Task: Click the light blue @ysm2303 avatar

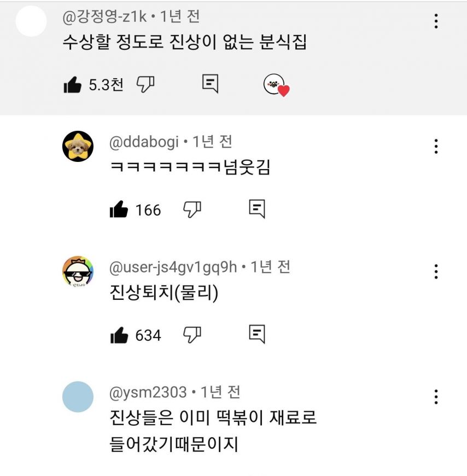Action: [x=78, y=397]
